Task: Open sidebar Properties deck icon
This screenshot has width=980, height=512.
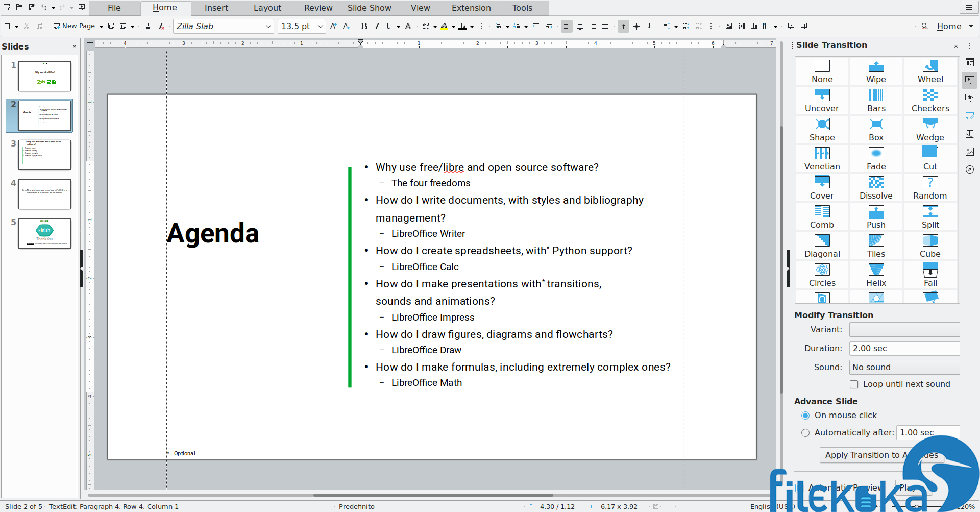Action: 970,62
